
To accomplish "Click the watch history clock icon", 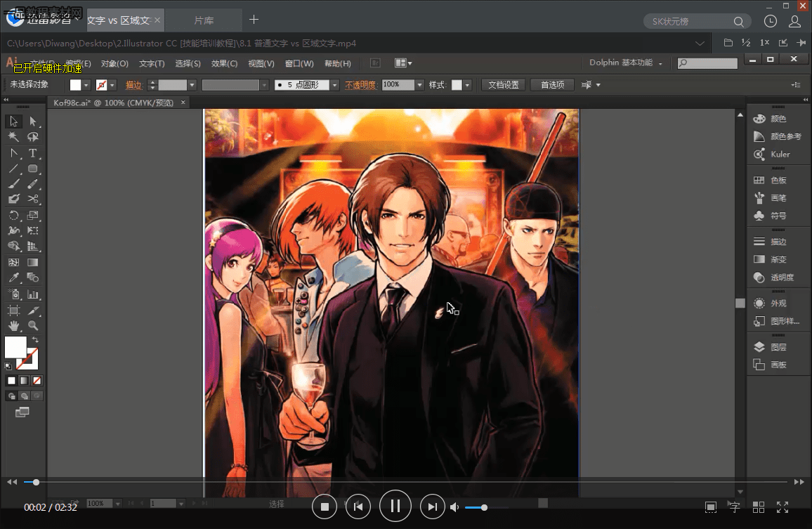I will click(771, 22).
